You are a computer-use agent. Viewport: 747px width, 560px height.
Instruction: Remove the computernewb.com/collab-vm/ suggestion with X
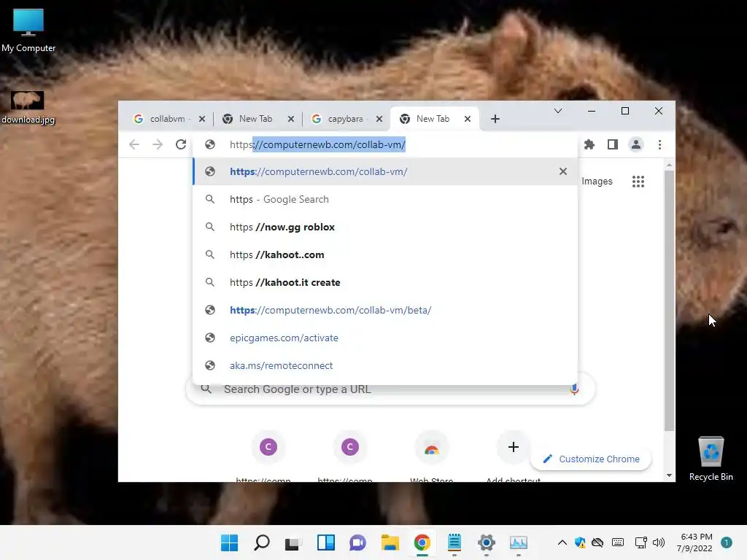[563, 171]
